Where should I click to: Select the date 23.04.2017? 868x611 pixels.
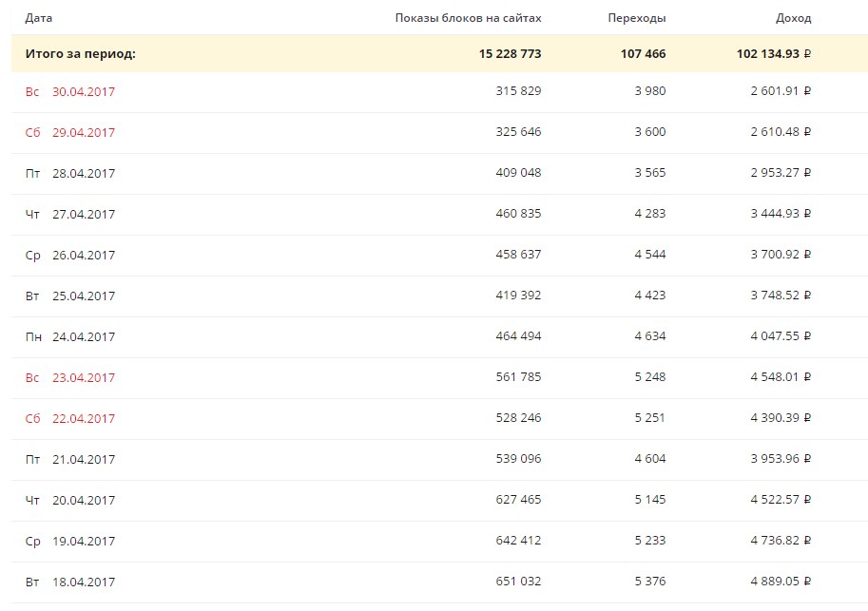(x=84, y=378)
